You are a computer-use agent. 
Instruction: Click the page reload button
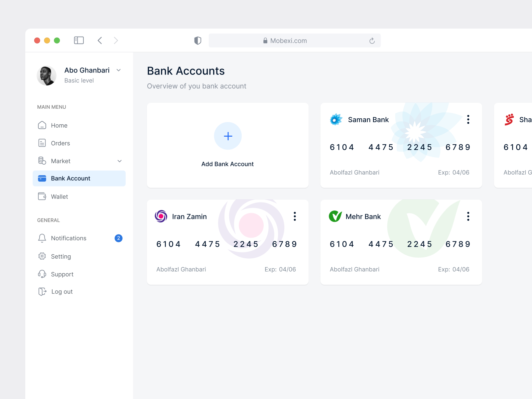coord(372,40)
